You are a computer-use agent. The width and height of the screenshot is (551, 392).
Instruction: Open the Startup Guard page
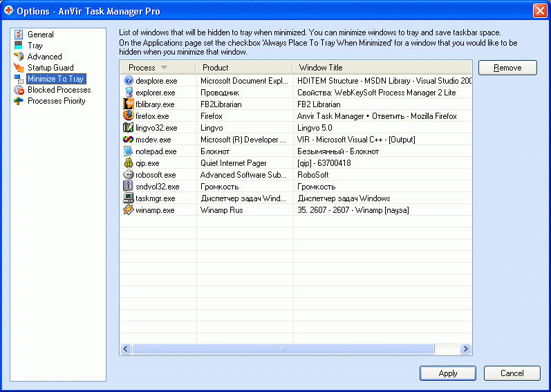tap(50, 68)
